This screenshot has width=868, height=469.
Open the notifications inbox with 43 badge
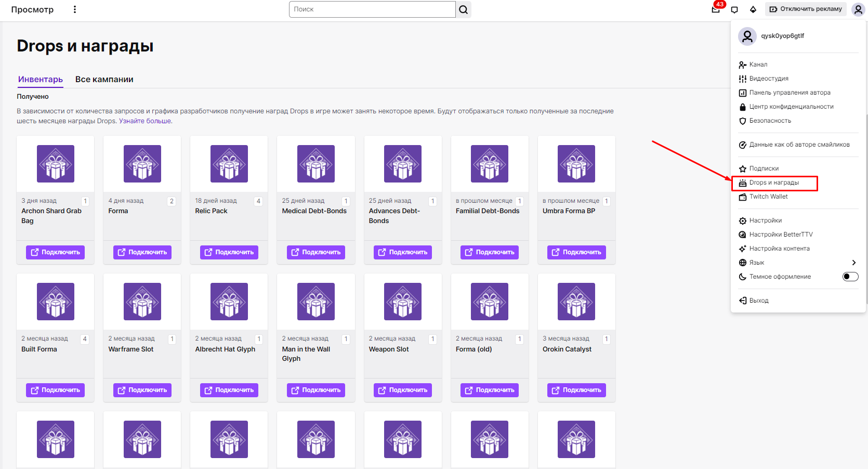(716, 9)
